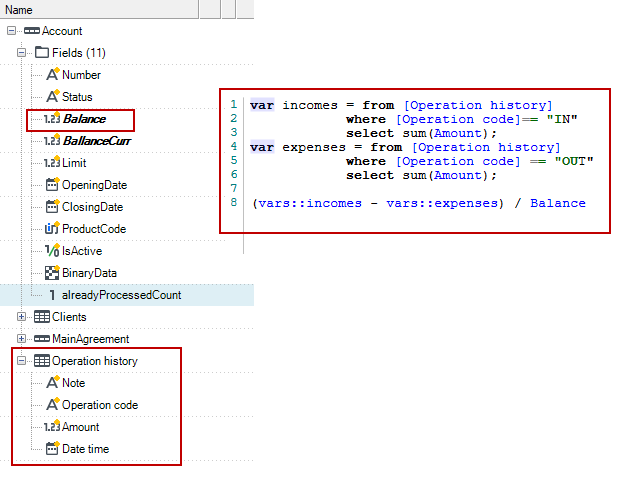The width and height of the screenshot is (629, 488).
Task: Select the Status field
Action: coord(77,97)
